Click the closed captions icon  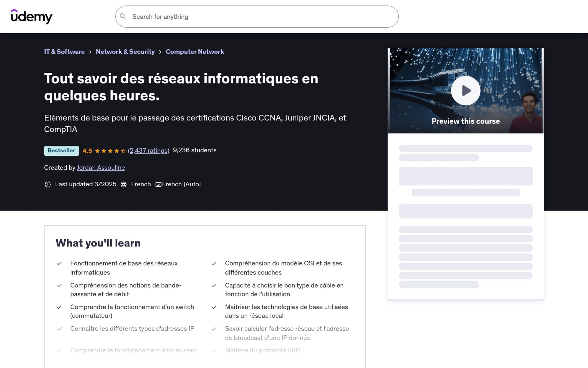click(158, 185)
